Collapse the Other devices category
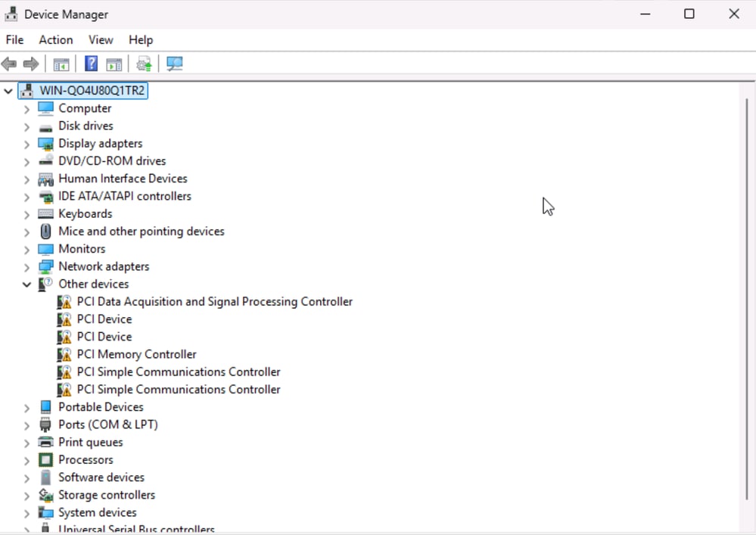The image size is (756, 535). pyautogui.click(x=27, y=284)
